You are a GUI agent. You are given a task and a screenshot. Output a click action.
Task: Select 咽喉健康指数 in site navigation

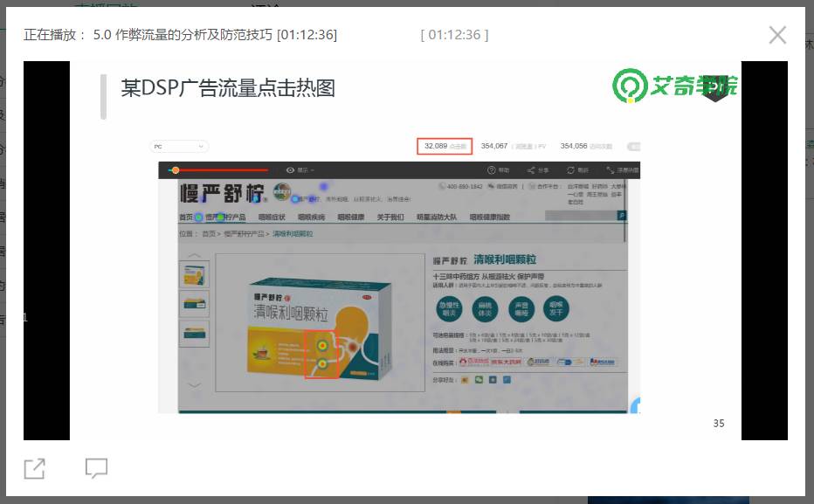tap(490, 217)
